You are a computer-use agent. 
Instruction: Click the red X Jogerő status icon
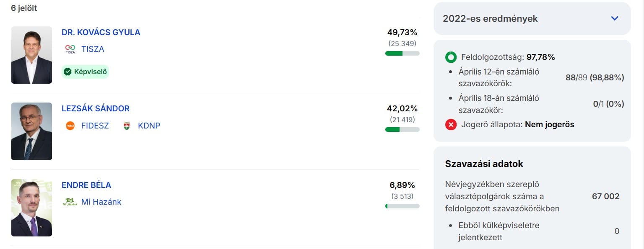coord(451,124)
